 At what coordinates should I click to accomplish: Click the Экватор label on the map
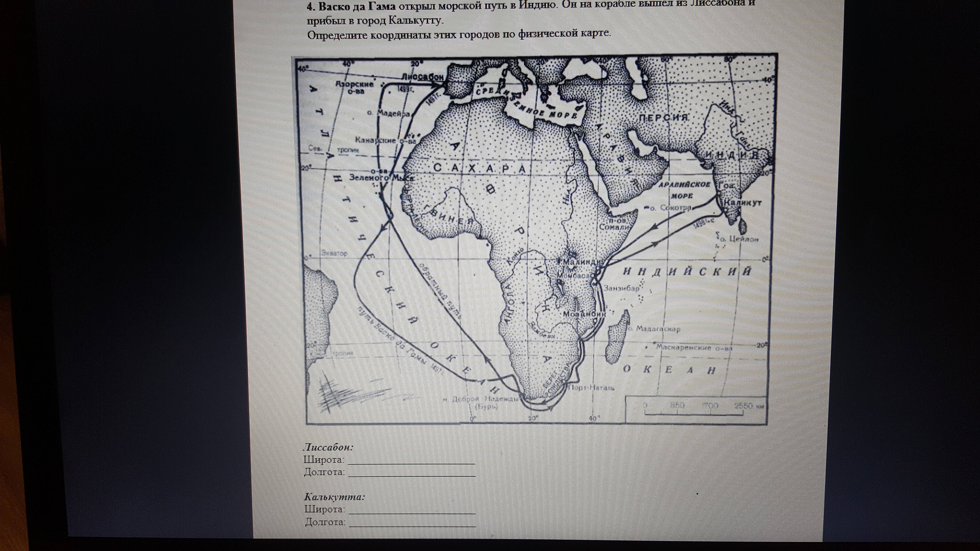[334, 253]
